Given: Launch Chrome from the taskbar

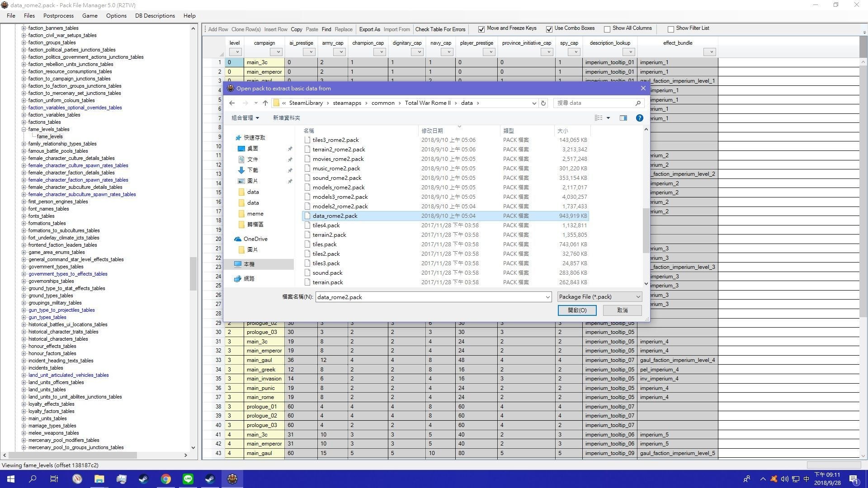Looking at the screenshot, I should tap(165, 479).
